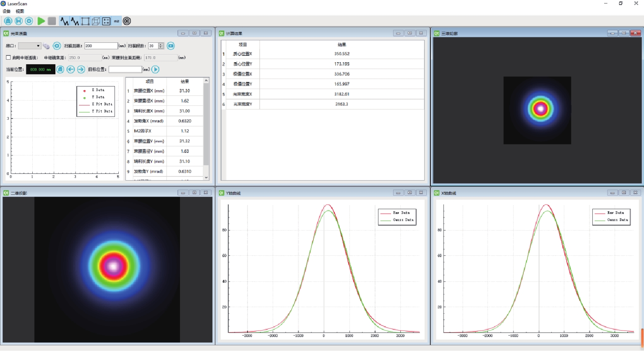Select the 束腰位置Y value 31.32
Screen dimensions: 644x352
coord(185,141)
